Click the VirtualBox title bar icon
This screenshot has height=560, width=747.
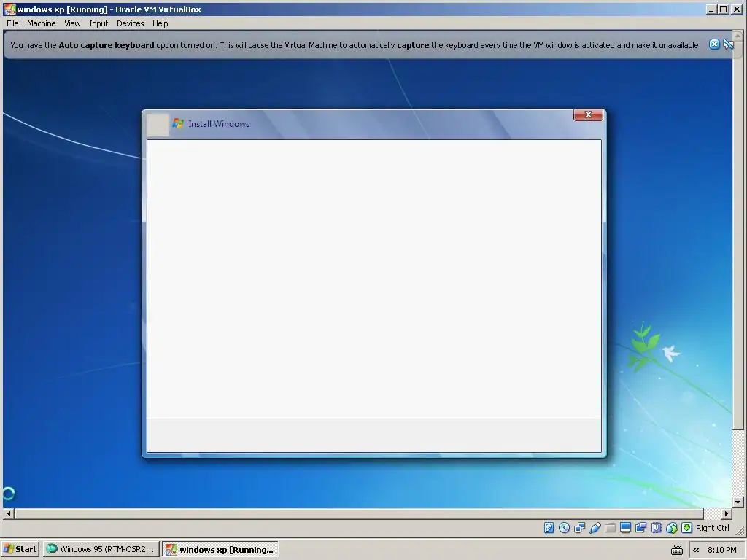coord(9,9)
